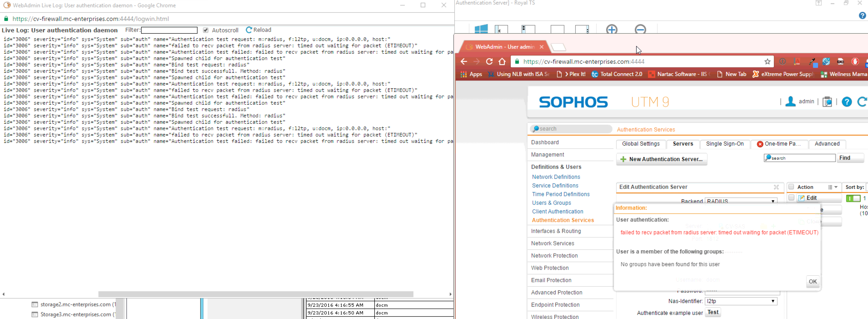Click Sophos blue help question icon
This screenshot has height=319, width=868.
pos(846,101)
